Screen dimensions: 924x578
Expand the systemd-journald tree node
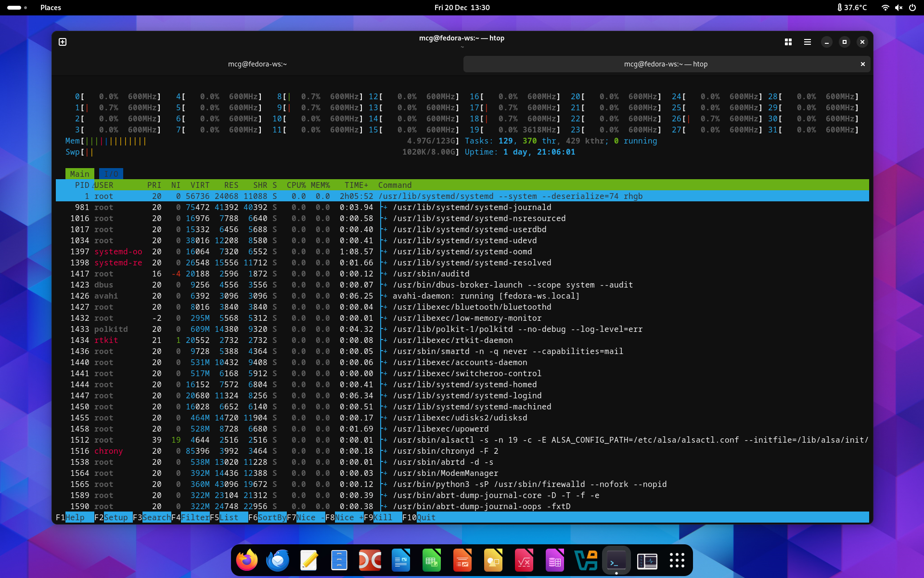[x=385, y=208]
